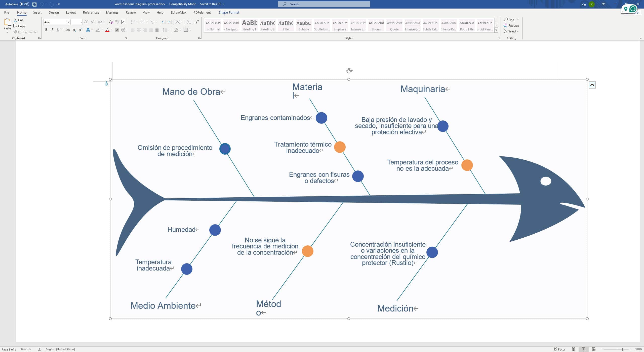
Task: Click the Format Painter icon
Action: (x=16, y=32)
